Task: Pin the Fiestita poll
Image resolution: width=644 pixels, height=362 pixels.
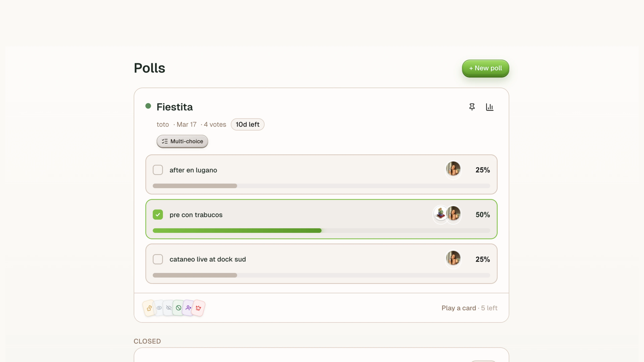Action: [x=472, y=107]
